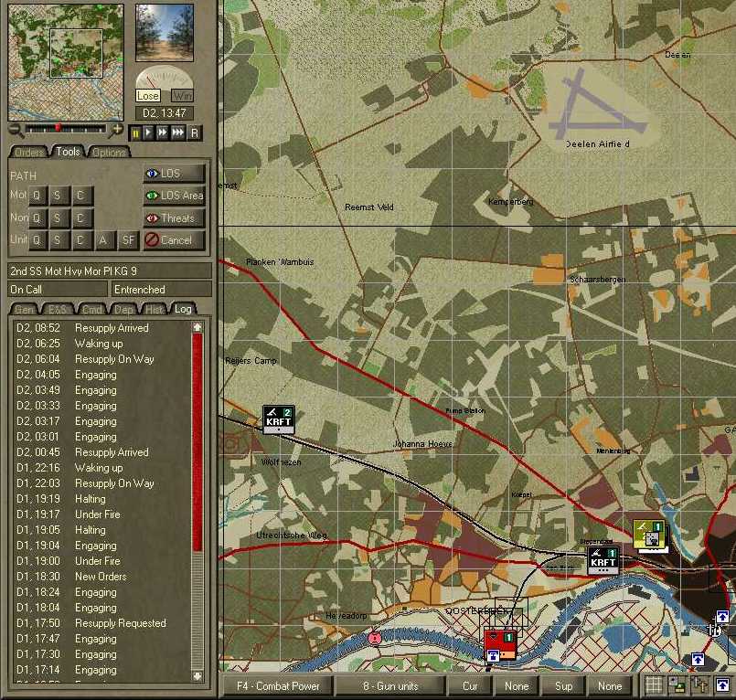Pause the game clock
The image size is (736, 700).
click(135, 133)
